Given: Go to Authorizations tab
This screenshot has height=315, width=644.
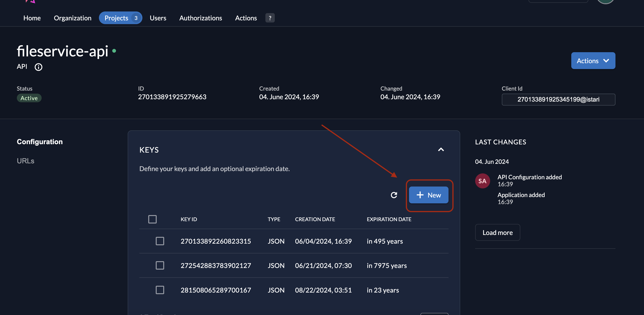Looking at the screenshot, I should coord(200,18).
